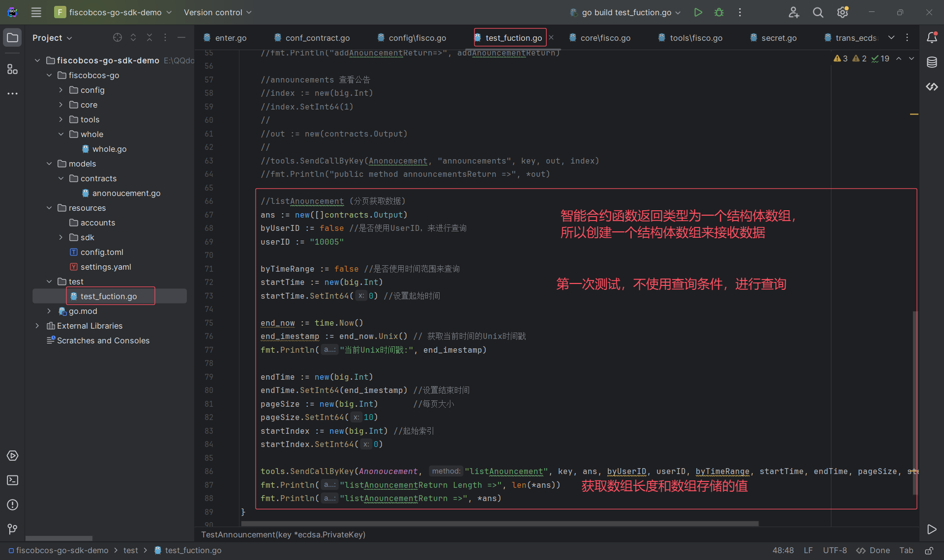Image resolution: width=944 pixels, height=560 pixels.
Task: Expand the sdk folder
Action: pyautogui.click(x=61, y=237)
